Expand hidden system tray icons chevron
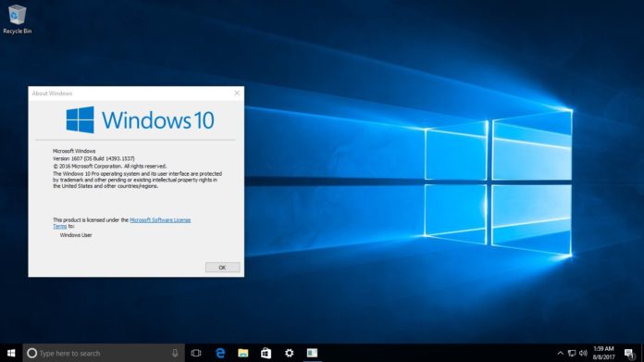 pos(560,353)
